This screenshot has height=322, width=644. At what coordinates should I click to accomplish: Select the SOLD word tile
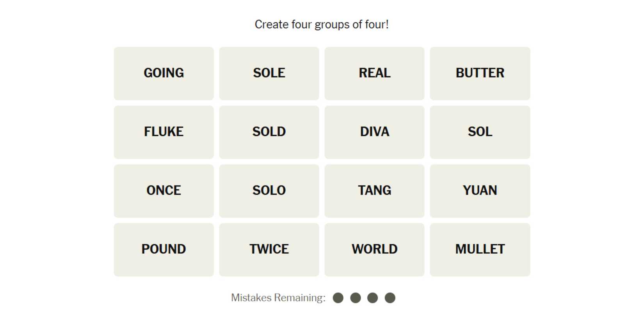[x=269, y=132]
